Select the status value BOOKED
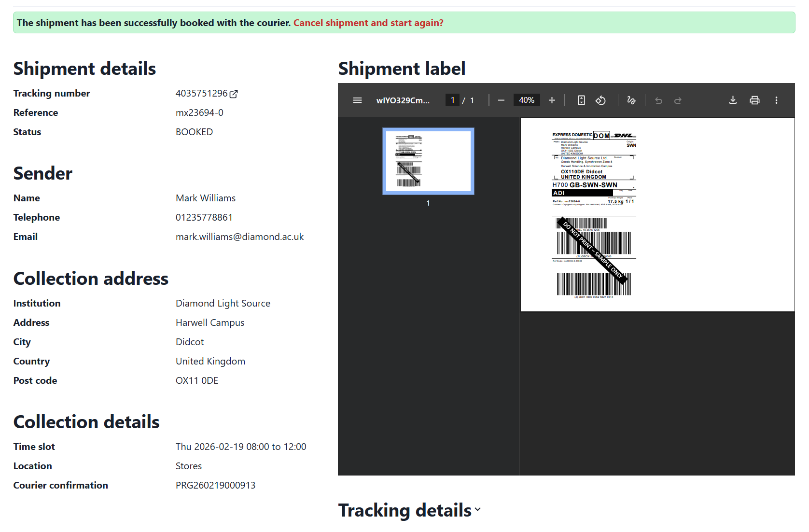 tap(194, 132)
